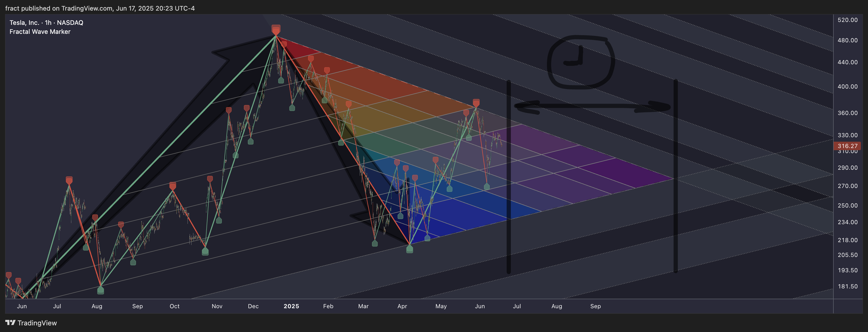Click the Apr label on the time axis

point(402,306)
